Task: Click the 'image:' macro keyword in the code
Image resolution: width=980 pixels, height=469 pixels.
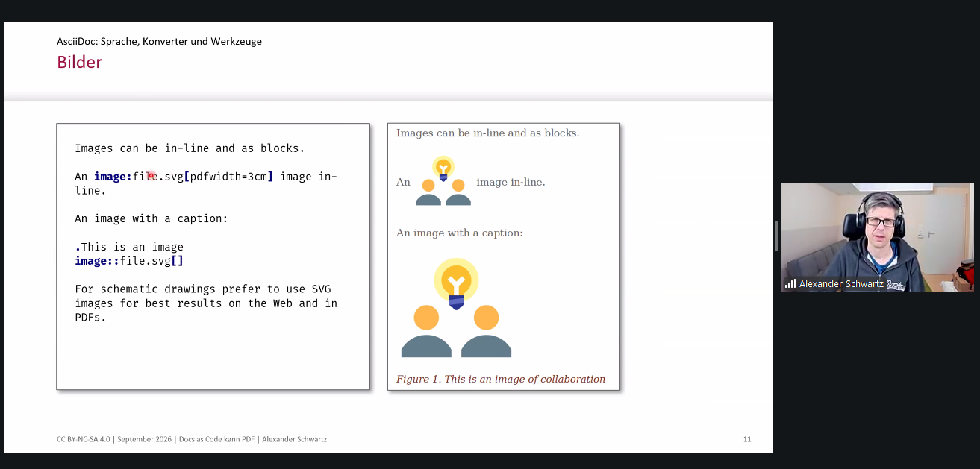Action: point(113,177)
